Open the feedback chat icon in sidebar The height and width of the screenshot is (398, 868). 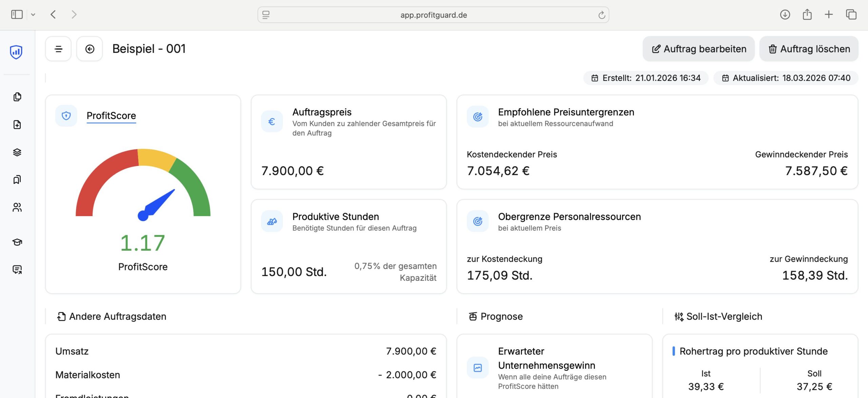17,269
